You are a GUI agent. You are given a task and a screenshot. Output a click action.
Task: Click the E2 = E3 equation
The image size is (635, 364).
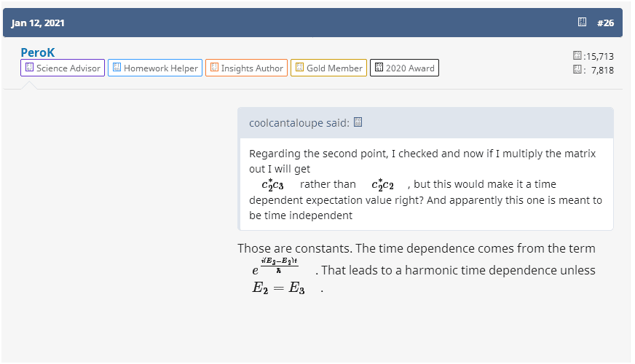pos(278,288)
